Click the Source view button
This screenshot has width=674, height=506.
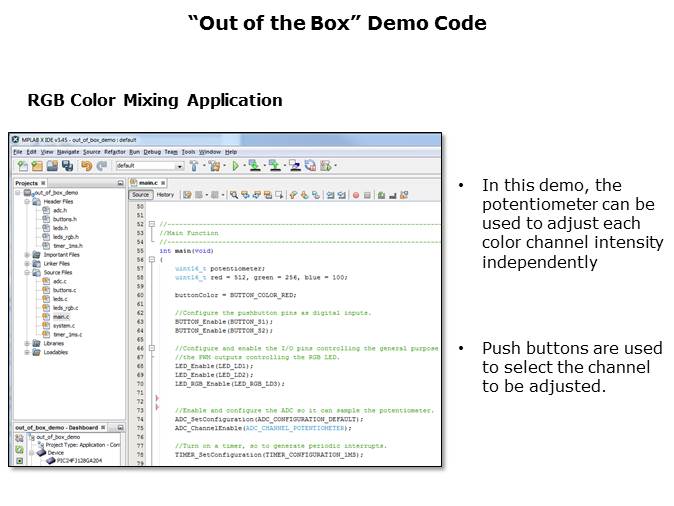click(141, 195)
